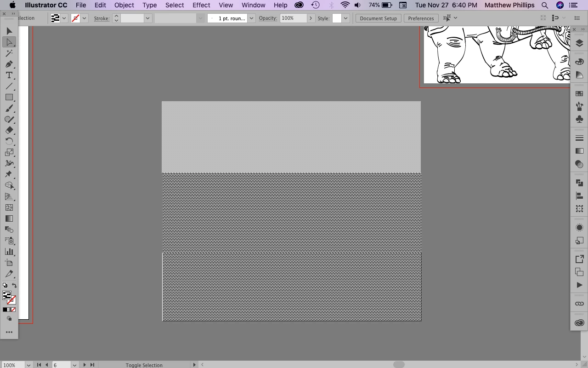
Task: Open the brush definition '1 pt. roun...' dropdown
Action: pos(252,18)
